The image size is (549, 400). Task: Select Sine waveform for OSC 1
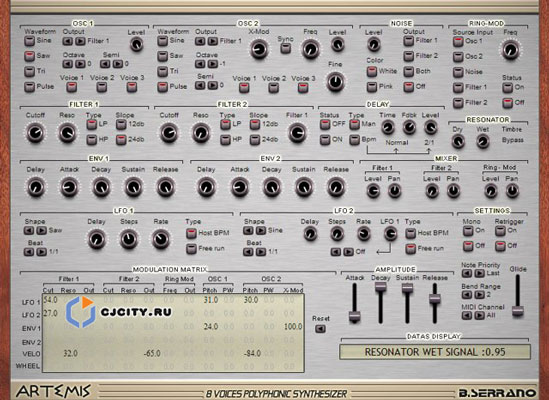pos(29,41)
